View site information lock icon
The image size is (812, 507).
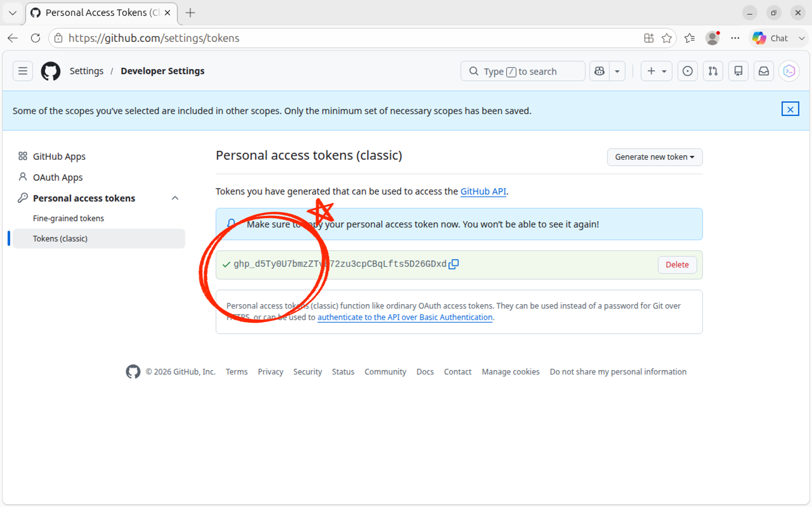58,38
